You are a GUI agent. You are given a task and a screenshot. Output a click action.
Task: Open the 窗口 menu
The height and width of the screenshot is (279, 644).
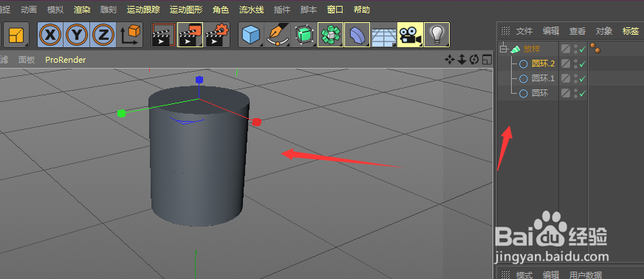335,10
